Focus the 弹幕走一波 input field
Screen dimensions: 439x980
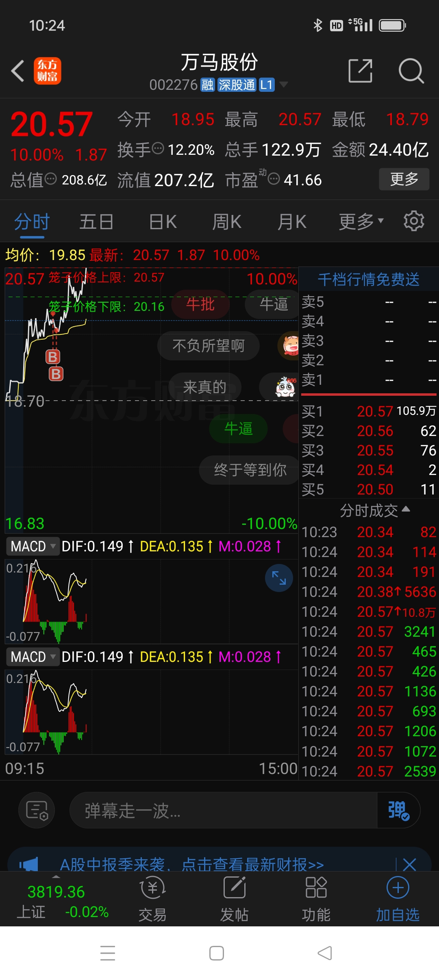[x=224, y=810]
